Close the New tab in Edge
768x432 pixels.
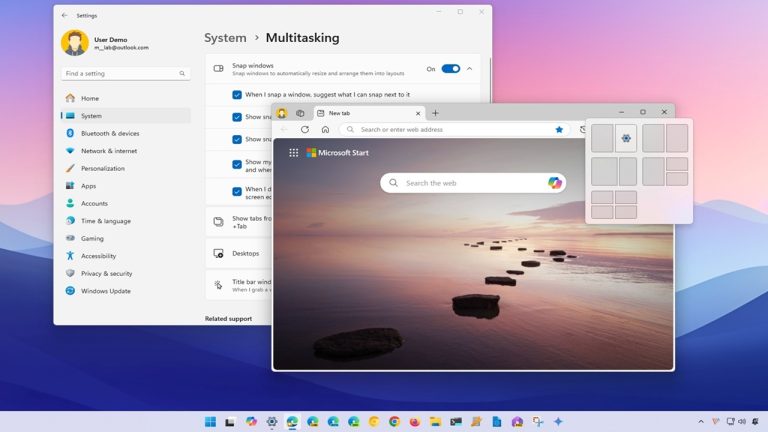coord(418,113)
